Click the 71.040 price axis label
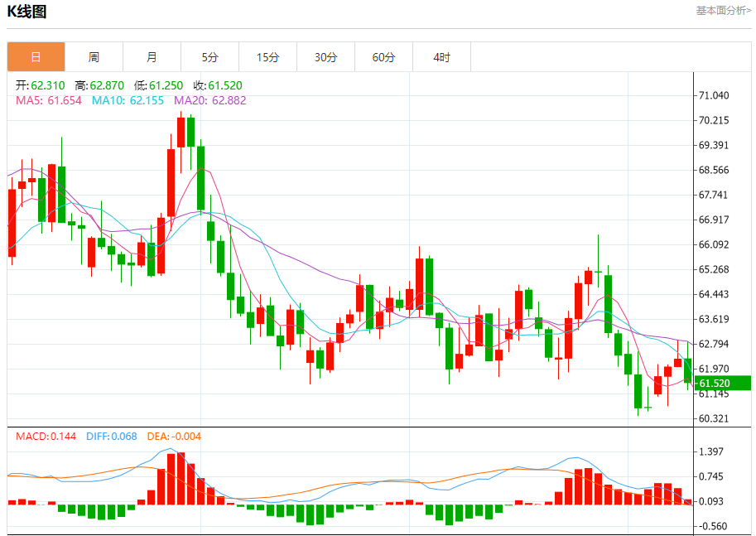Screen dimensions: 756x536 tap(714, 96)
